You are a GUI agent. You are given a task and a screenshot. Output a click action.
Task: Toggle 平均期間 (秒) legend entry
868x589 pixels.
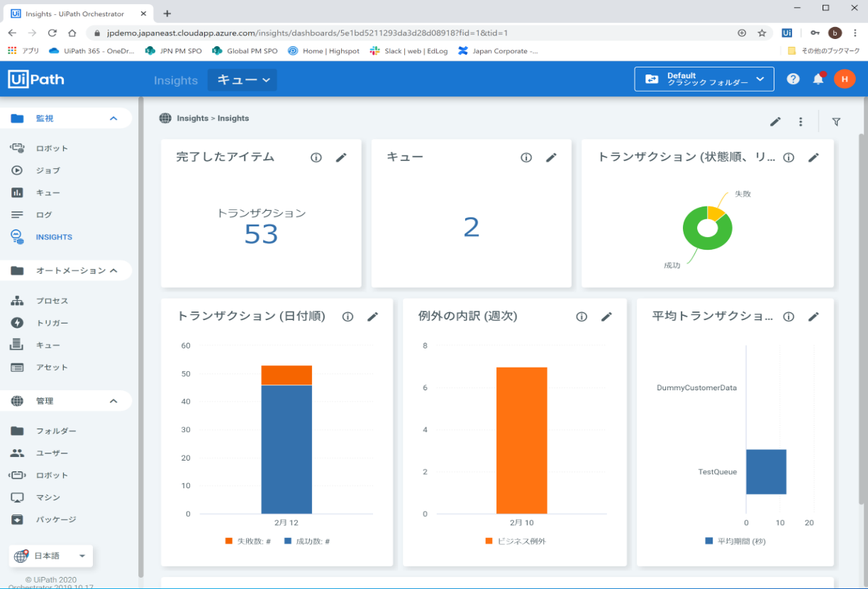coord(735,541)
